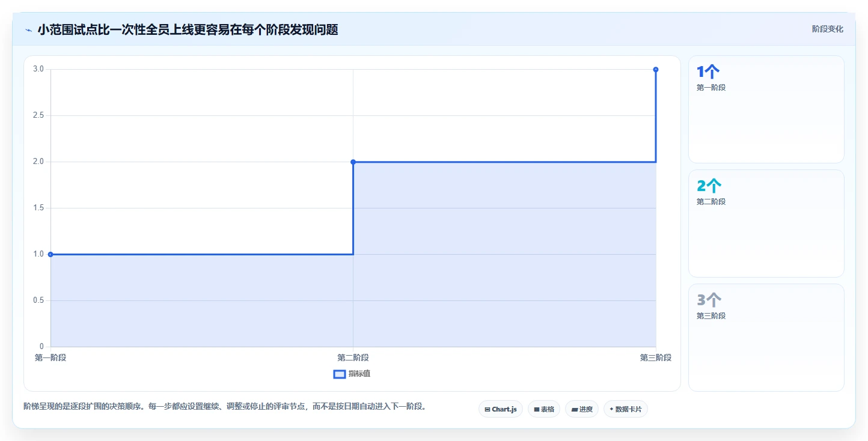Image resolution: width=868 pixels, height=441 pixels.
Task: Click the 3.0 y-axis value
Action: 38,69
